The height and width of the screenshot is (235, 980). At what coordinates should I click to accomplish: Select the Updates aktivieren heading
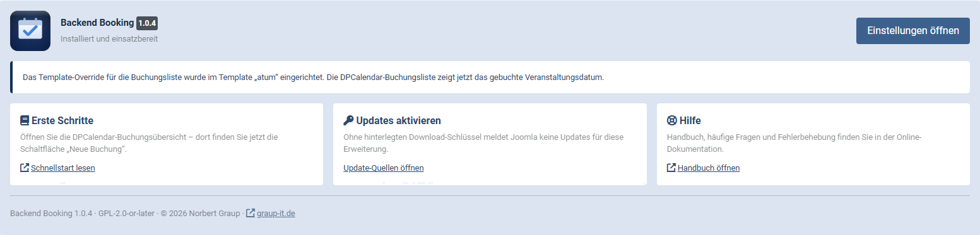pyautogui.click(x=398, y=120)
